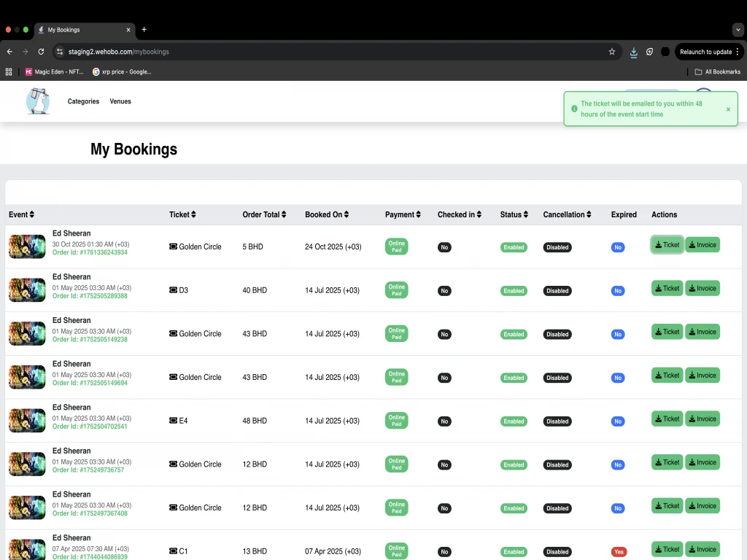Download Ticket for the D3 booking

(667, 289)
